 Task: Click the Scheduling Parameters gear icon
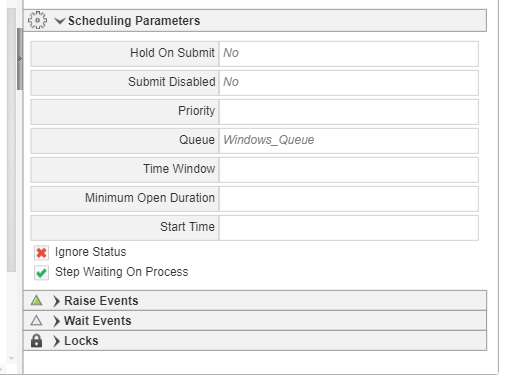37,20
